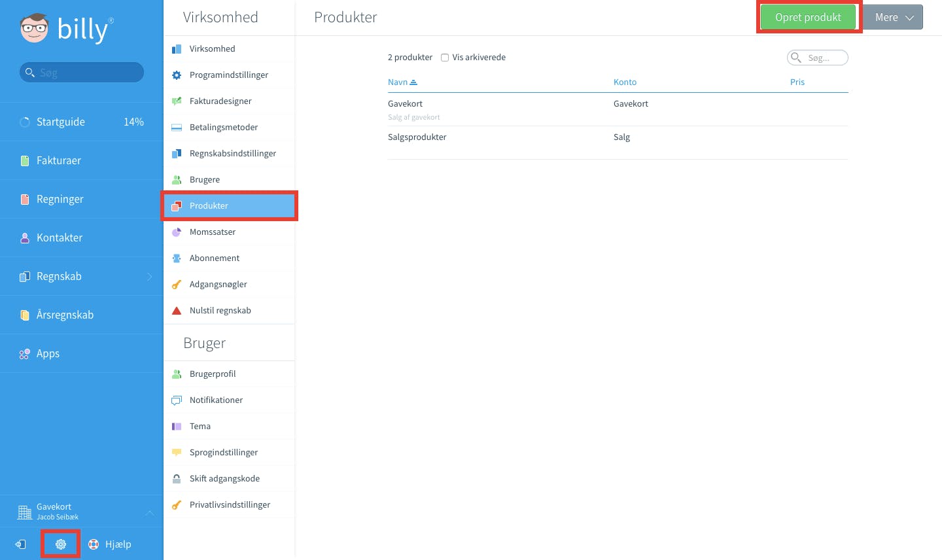The image size is (942, 560).
Task: Sort by the Konto column header
Action: click(625, 82)
